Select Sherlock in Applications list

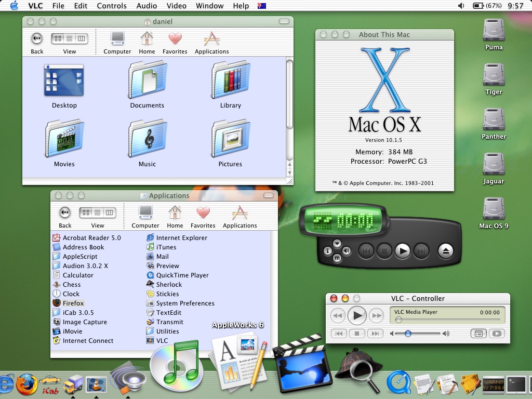[164, 284]
